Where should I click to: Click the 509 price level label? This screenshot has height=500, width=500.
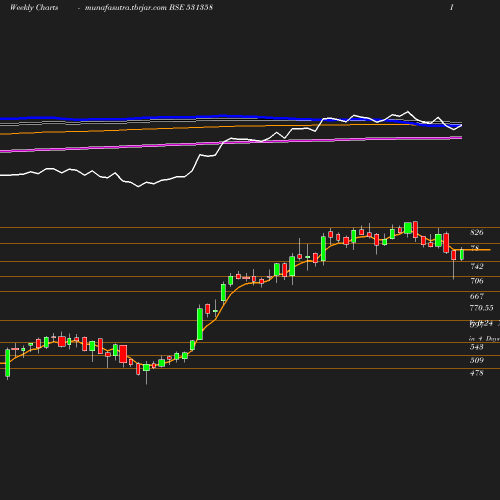[477, 360]
